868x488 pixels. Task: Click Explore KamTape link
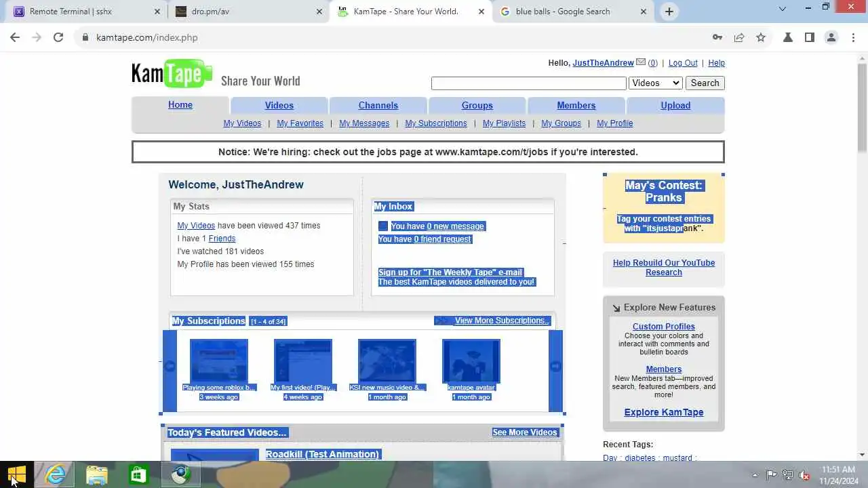(x=664, y=412)
